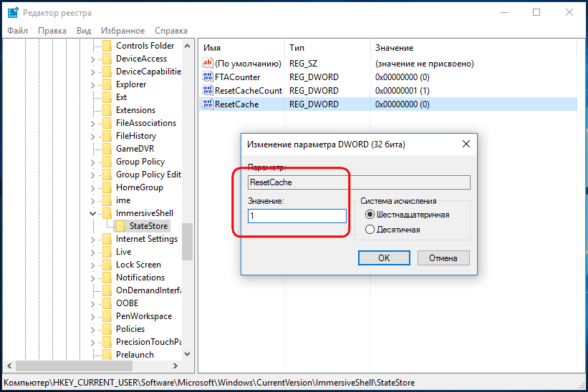Screen dimensions: 588x392
Task: Close the DWORD edit dialog with X
Action: (x=466, y=144)
